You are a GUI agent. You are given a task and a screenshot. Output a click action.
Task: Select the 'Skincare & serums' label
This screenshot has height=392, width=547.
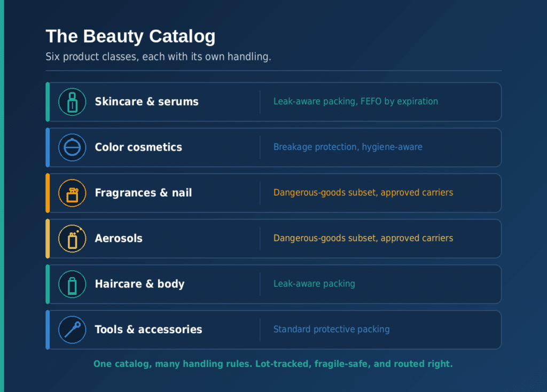(x=146, y=101)
